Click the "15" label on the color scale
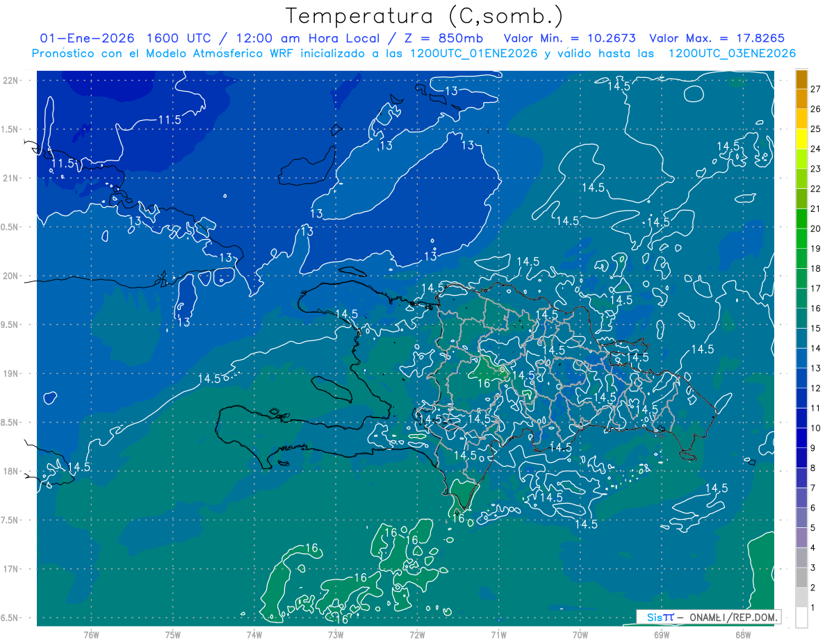Screen dimensions: 834x644 point(816,328)
